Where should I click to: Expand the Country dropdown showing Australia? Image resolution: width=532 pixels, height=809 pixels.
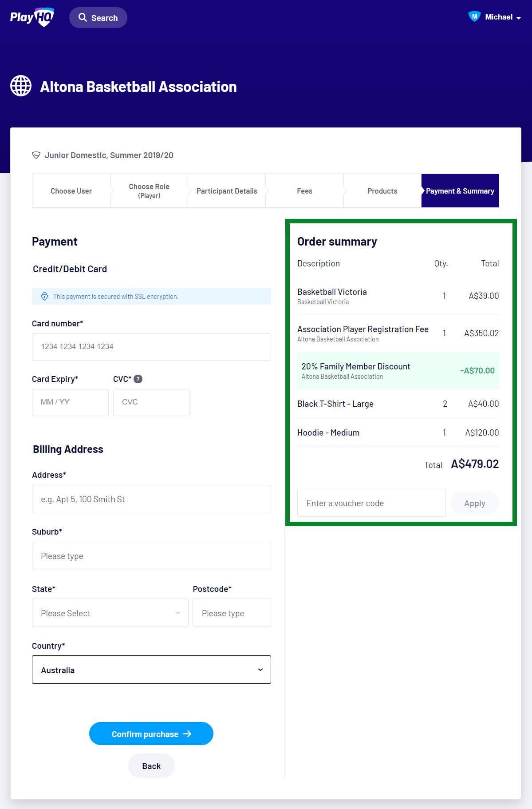pyautogui.click(x=151, y=670)
